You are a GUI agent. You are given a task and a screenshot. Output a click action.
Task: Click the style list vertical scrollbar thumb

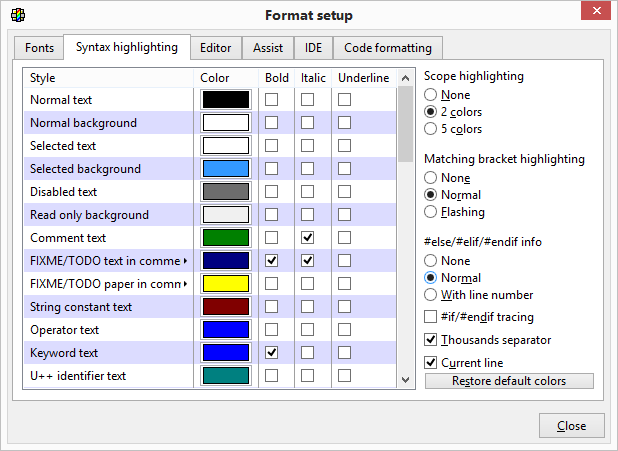pyautogui.click(x=405, y=124)
